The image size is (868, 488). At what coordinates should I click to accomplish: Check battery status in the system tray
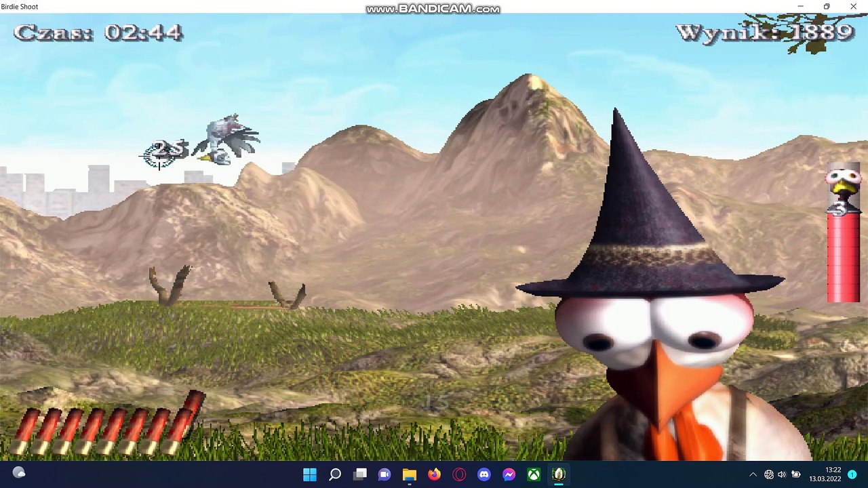pos(796,474)
